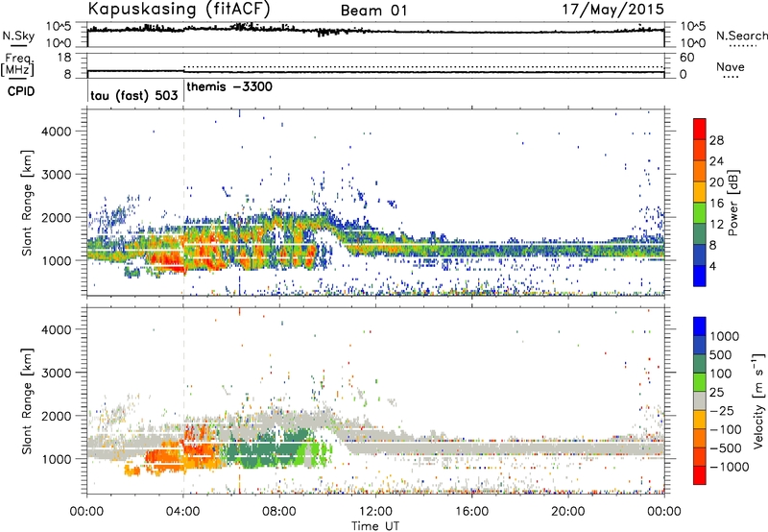Click the 'Velocity [m s-1]' axis label
Screen dimensions: 768x532
click(758, 400)
